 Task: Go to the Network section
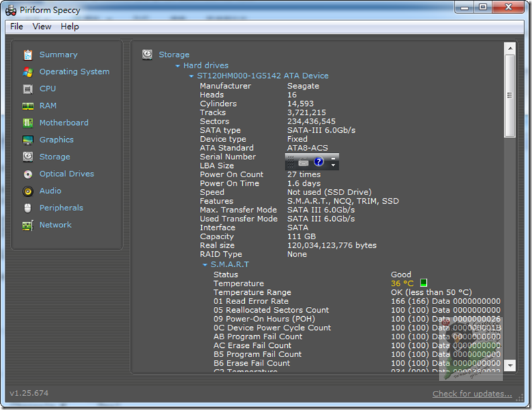coord(55,225)
